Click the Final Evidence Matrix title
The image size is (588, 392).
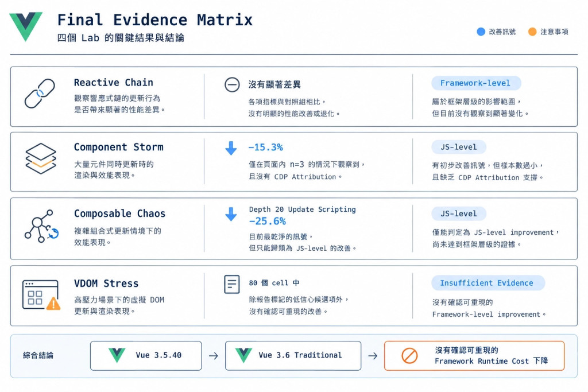click(155, 20)
